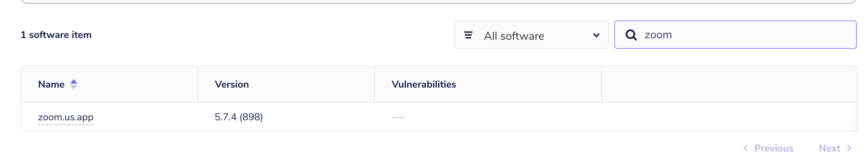This screenshot has width=868, height=160.
Task: Click the right chevron after Next
Action: (x=849, y=148)
